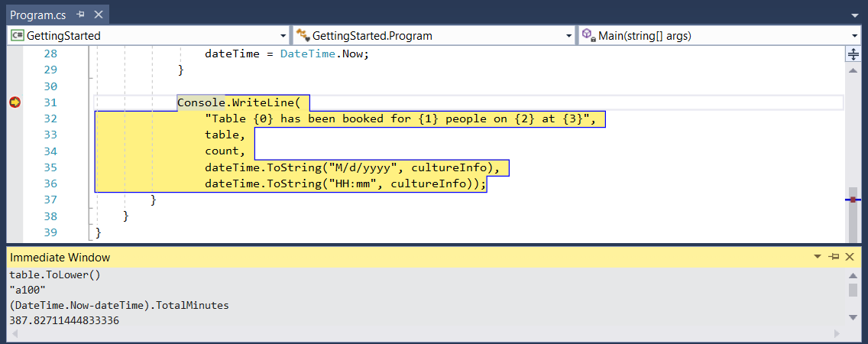Screen dimensions: 868x344
Task: Select the Program.cs document tab
Action: [57, 15]
